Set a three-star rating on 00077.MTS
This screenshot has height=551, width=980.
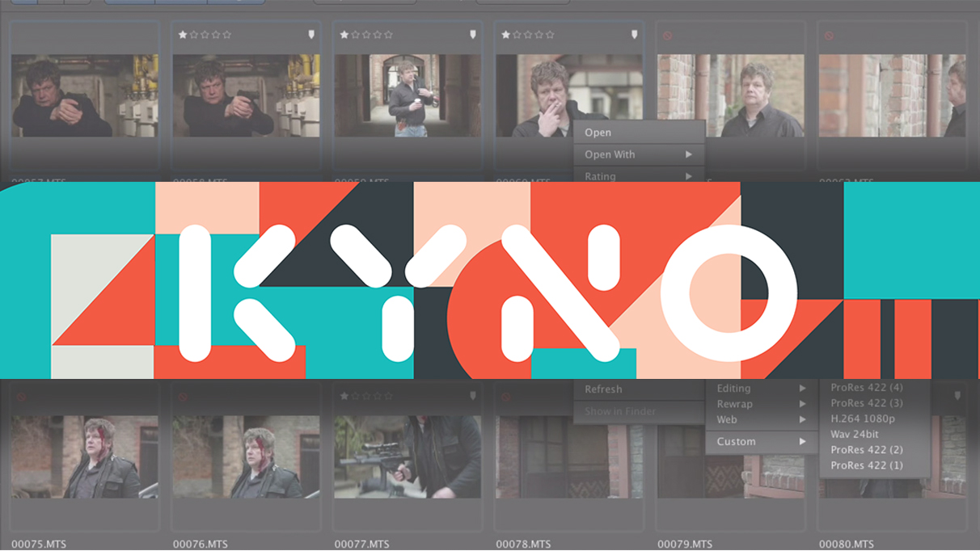[366, 397]
